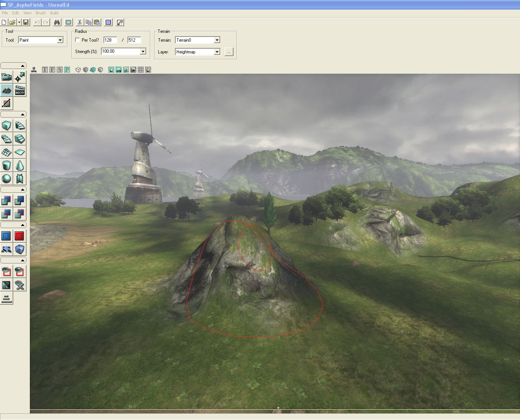The height and width of the screenshot is (420, 520).
Task: Click the Cylinder brush builder
Action: tap(7, 165)
